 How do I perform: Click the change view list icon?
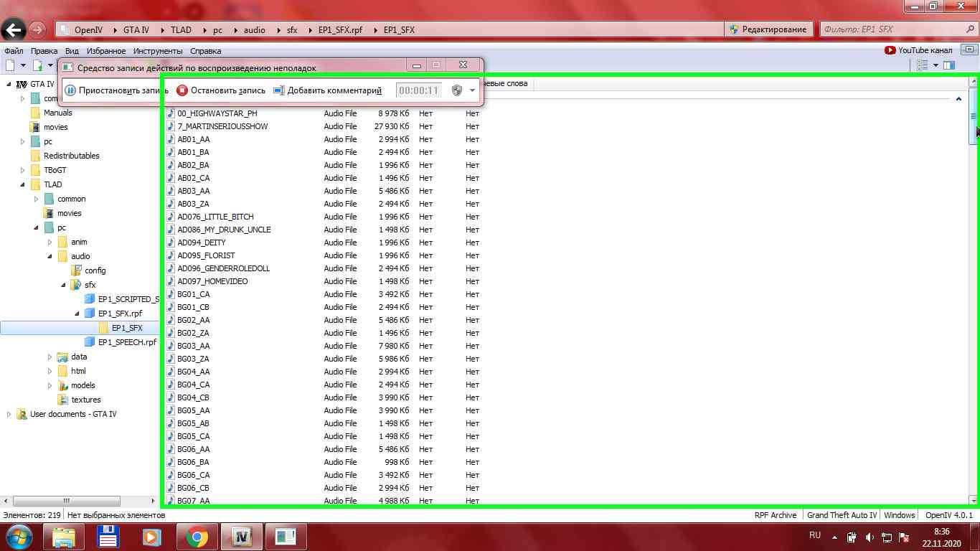click(923, 65)
